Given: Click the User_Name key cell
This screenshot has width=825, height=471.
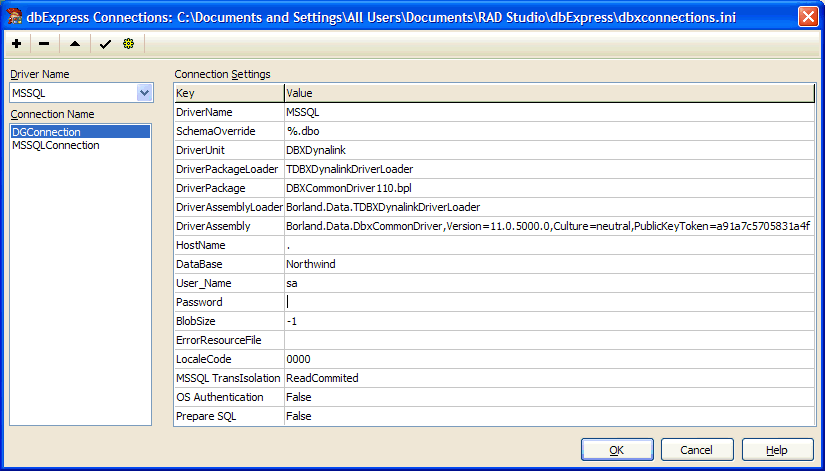Looking at the screenshot, I should [229, 283].
